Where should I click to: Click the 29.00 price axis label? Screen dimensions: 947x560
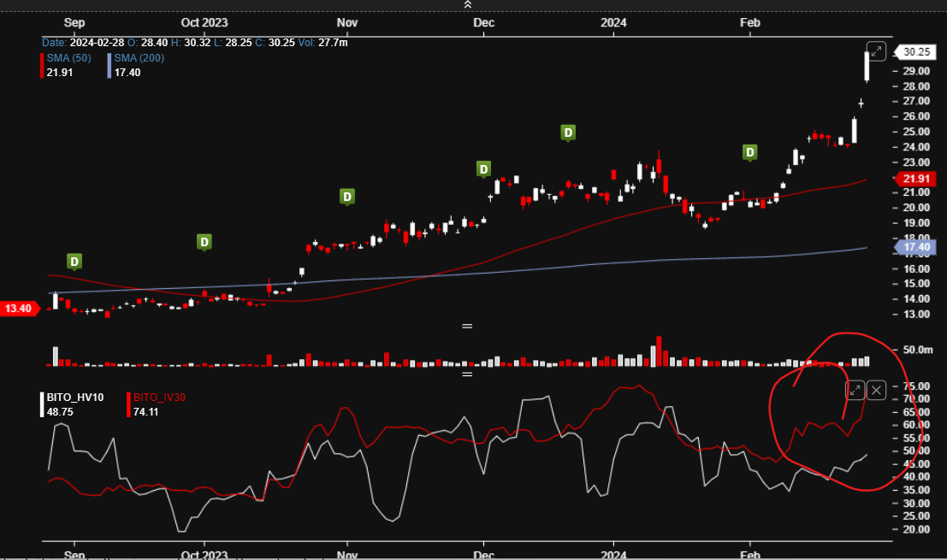[916, 71]
